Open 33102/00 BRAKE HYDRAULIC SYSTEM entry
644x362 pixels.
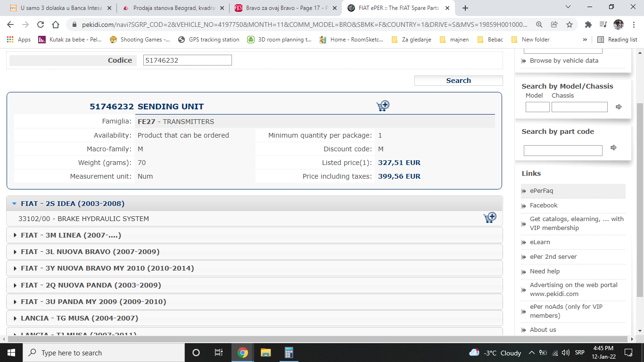click(83, 219)
